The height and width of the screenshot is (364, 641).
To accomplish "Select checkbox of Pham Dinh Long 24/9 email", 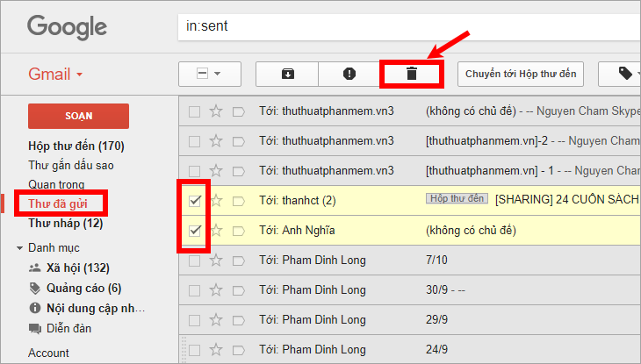I will coord(194,350).
